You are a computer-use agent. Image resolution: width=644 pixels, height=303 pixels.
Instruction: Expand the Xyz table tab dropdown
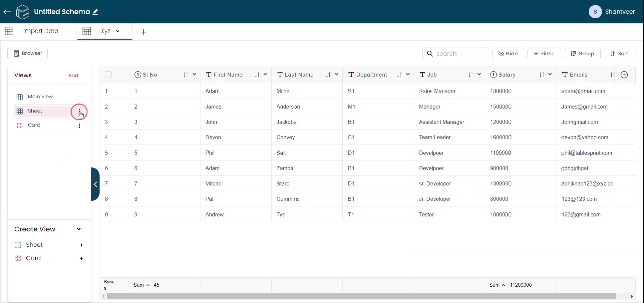tap(118, 31)
